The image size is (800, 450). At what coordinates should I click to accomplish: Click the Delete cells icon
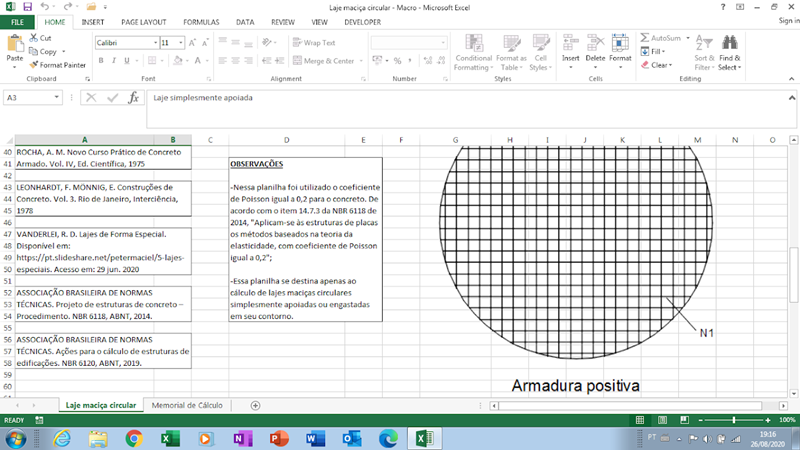click(x=595, y=43)
